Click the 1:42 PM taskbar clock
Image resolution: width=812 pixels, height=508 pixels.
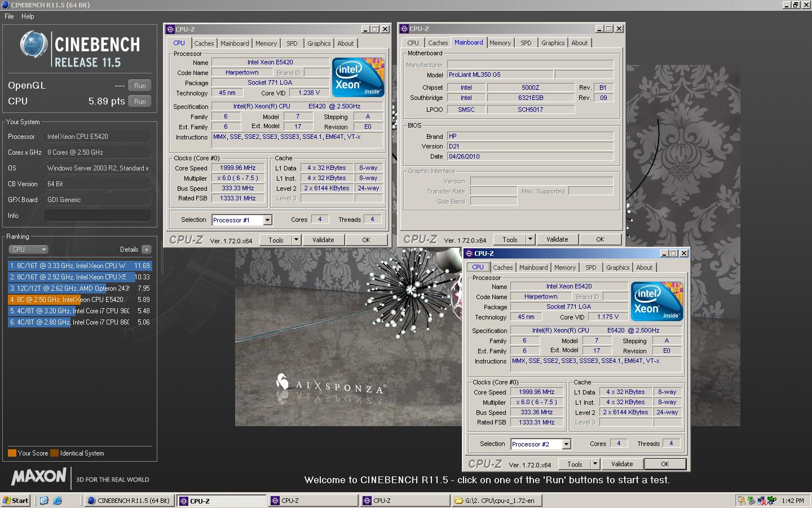point(793,501)
